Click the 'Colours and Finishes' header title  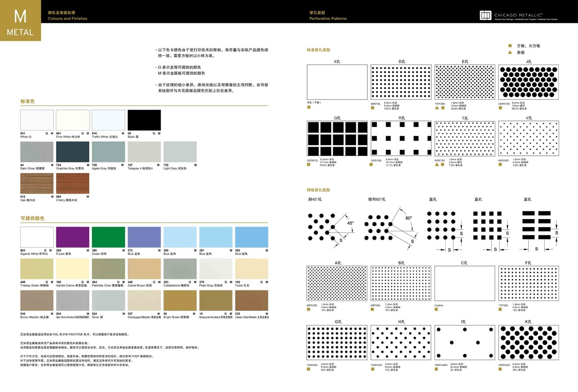coord(68,19)
